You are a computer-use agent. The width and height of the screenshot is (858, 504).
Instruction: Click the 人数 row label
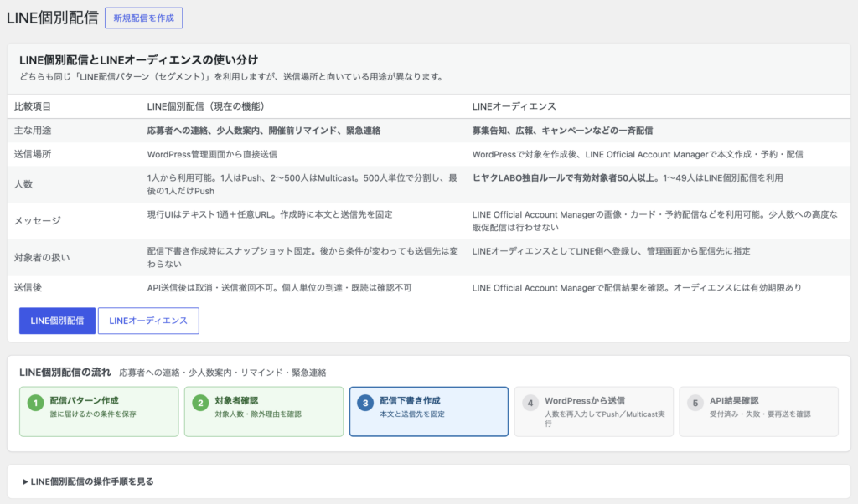click(23, 184)
